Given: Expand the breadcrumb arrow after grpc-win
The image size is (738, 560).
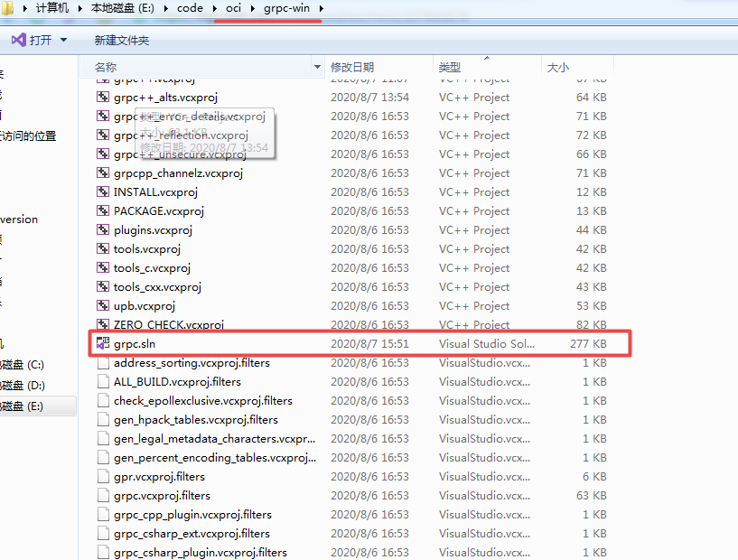Looking at the screenshot, I should (x=321, y=9).
